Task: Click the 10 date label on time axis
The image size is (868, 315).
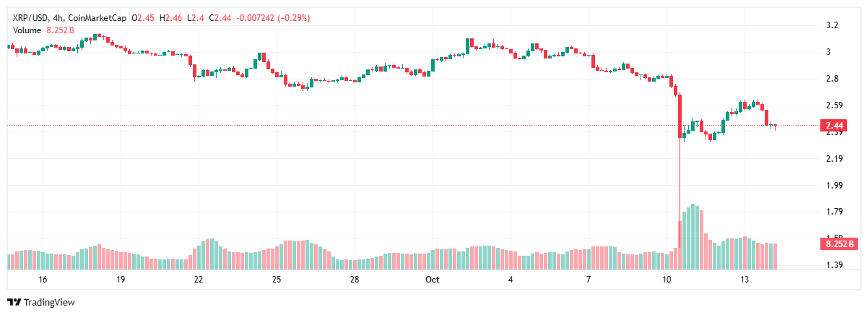Action: (666, 279)
